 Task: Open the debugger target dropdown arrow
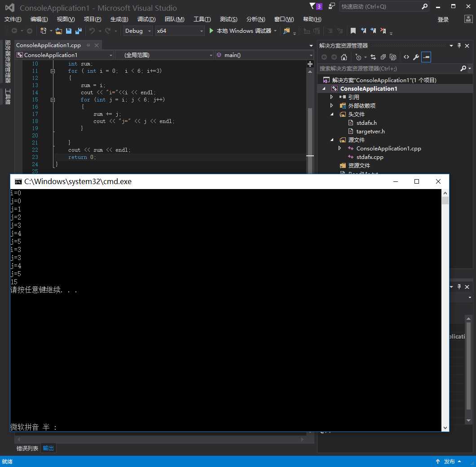point(275,31)
